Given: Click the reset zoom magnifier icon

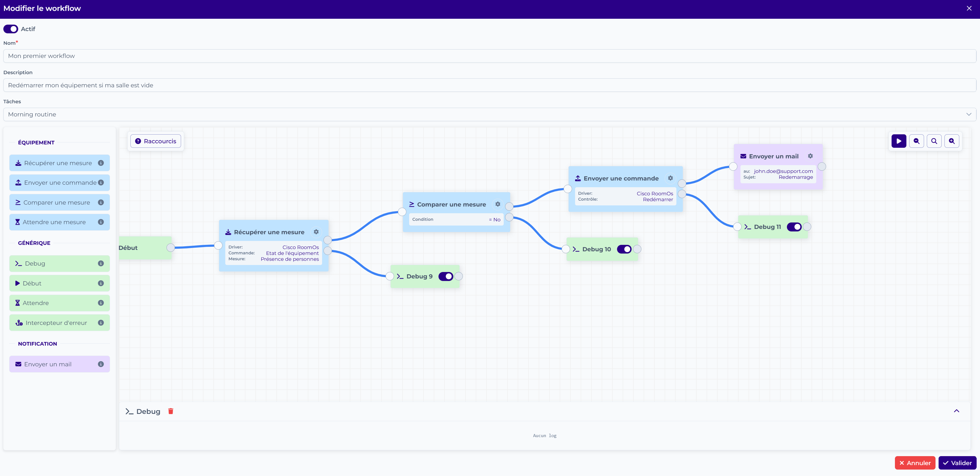Looking at the screenshot, I should pos(934,141).
